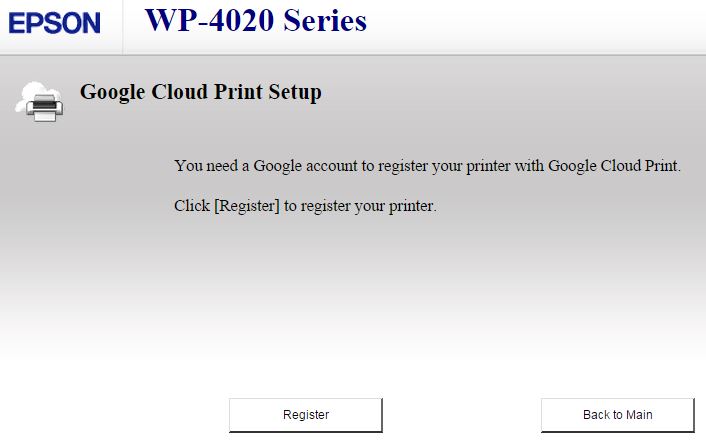Click the EPSON logo
Viewport: 706px width, 448px height.
click(x=55, y=23)
